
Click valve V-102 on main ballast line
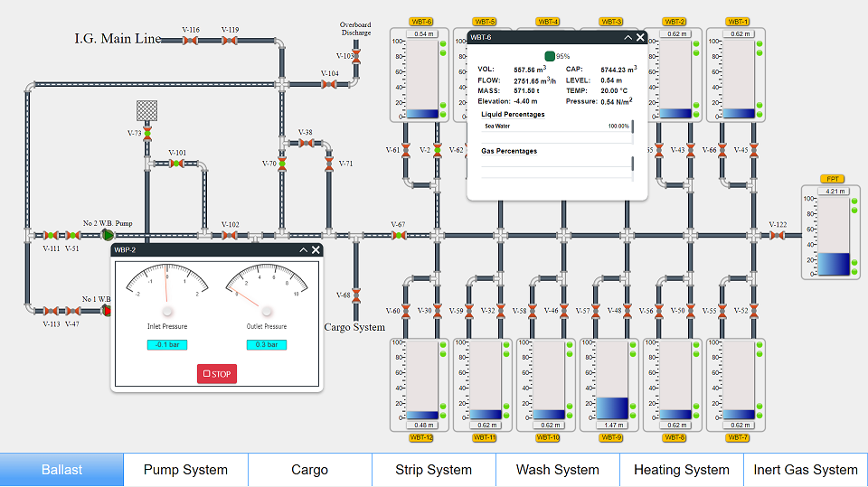(x=230, y=235)
